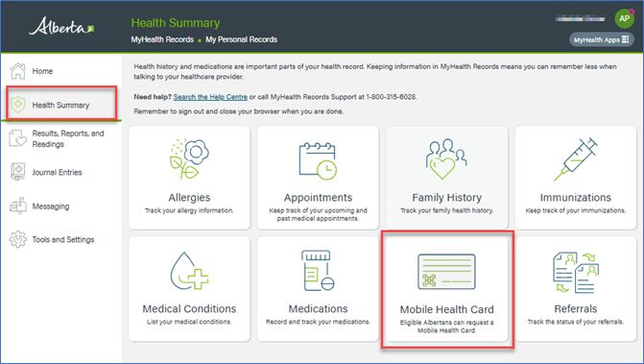The width and height of the screenshot is (644, 364).
Task: Select the Family History heart icon
Action: click(446, 159)
